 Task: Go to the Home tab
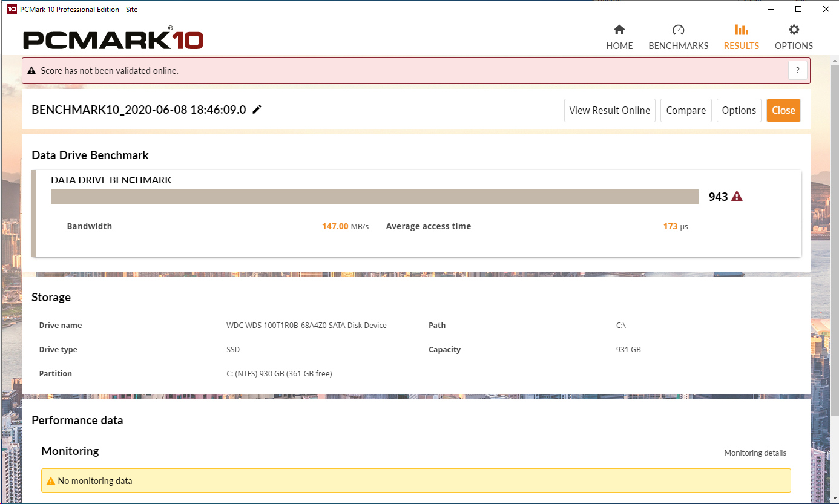click(x=619, y=38)
